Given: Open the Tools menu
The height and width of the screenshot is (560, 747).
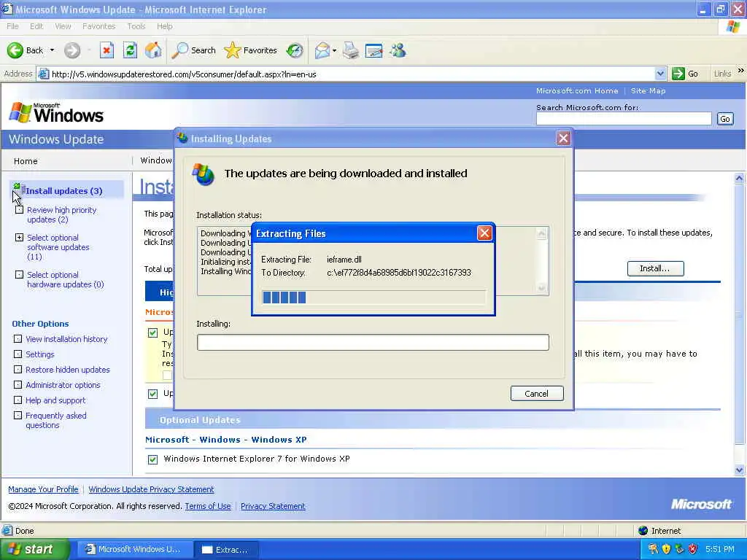Looking at the screenshot, I should tap(136, 26).
